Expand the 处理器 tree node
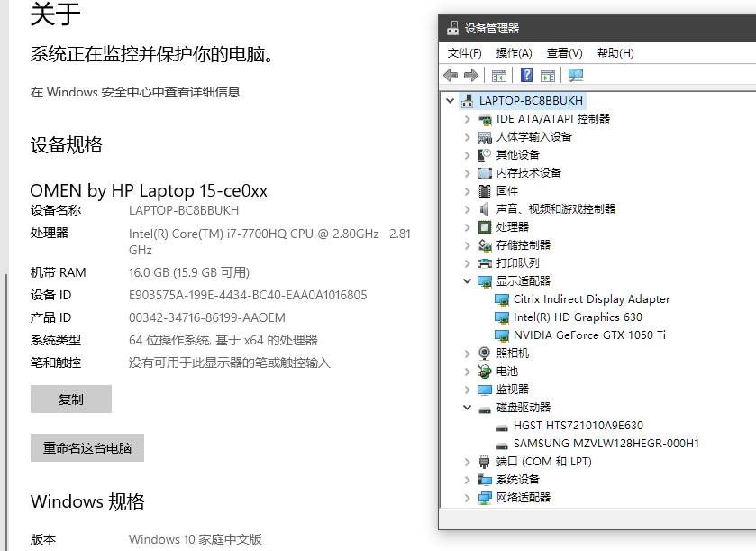Screen dimensions: 756x551 tap(467, 226)
